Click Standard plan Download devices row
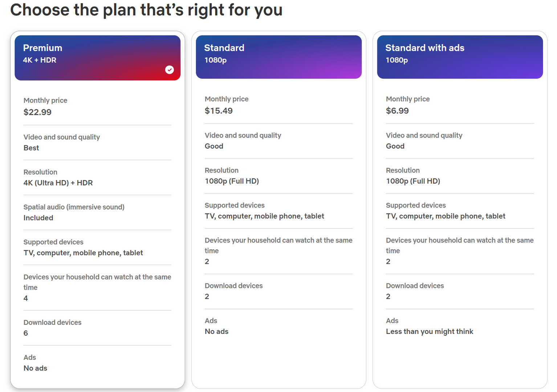This screenshot has width=557, height=392. tap(278, 291)
